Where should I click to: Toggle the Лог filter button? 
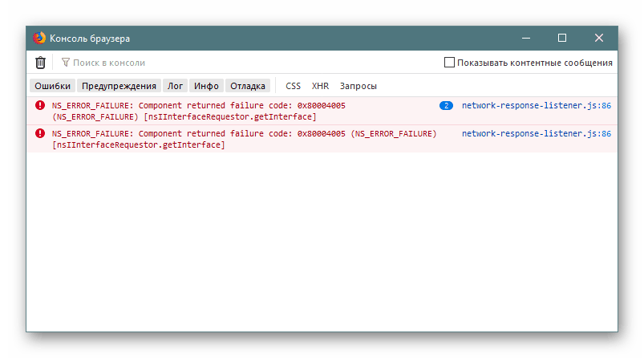(x=175, y=86)
